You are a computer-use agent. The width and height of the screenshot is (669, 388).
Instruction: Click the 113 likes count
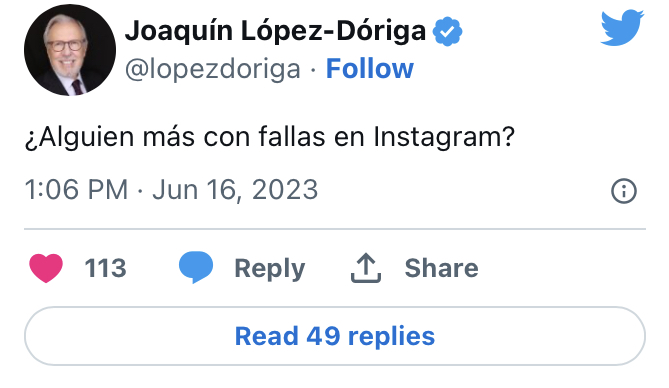pyautogui.click(x=105, y=268)
